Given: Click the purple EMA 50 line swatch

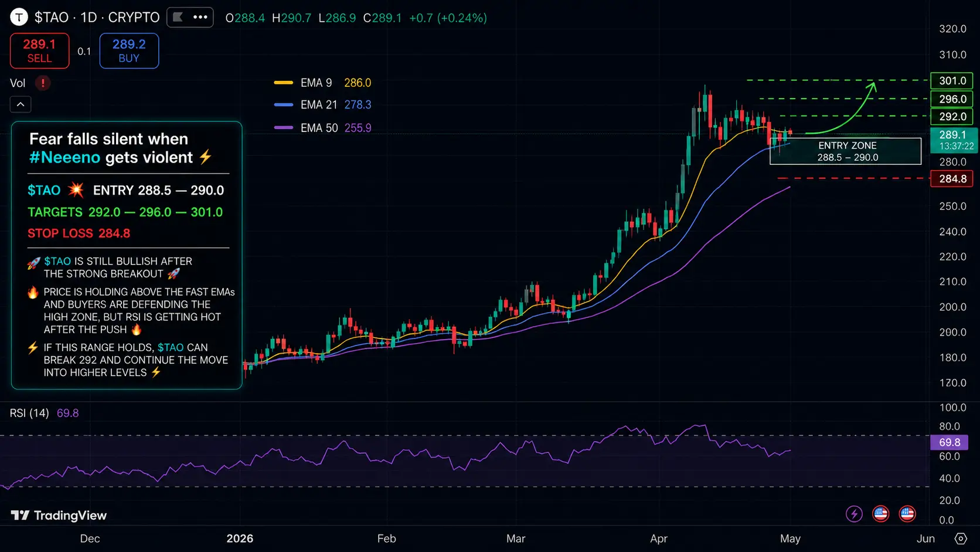Looking at the screenshot, I should tap(284, 128).
